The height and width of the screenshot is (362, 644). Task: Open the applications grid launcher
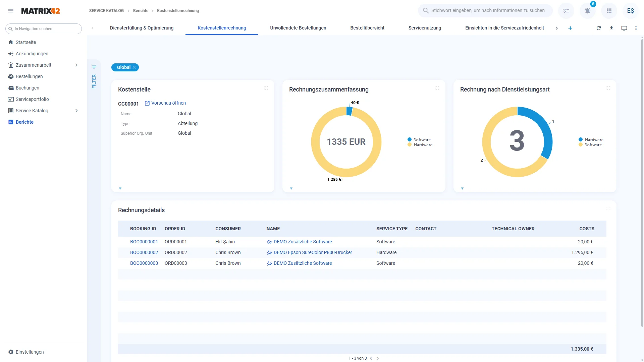click(609, 11)
